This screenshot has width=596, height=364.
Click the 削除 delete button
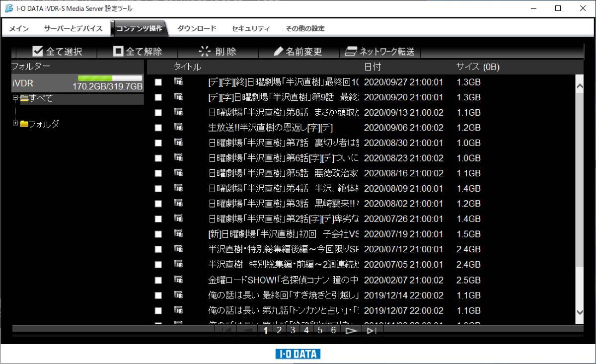coord(218,52)
